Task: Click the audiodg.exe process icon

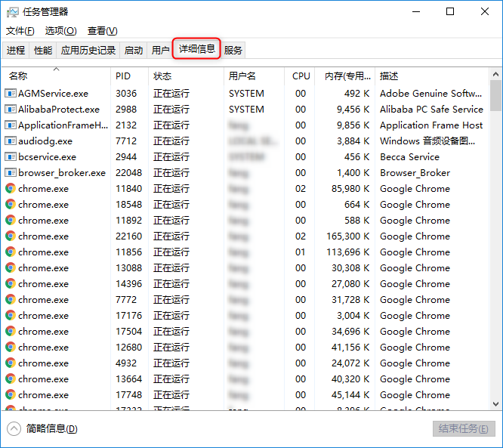Action: click(x=11, y=141)
